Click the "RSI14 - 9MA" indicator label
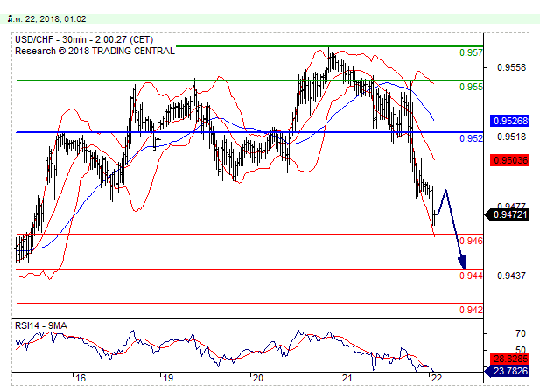 point(41,325)
